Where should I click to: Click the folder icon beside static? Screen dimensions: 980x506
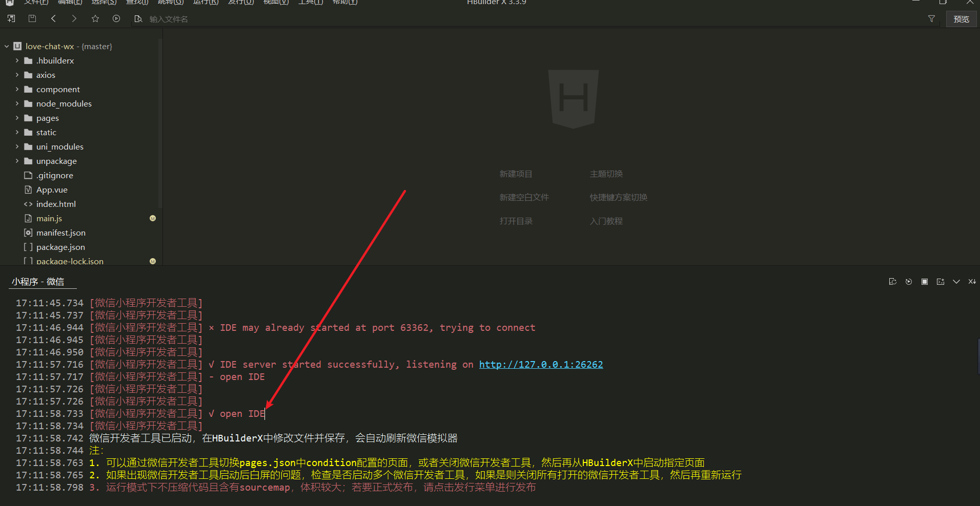(x=28, y=132)
